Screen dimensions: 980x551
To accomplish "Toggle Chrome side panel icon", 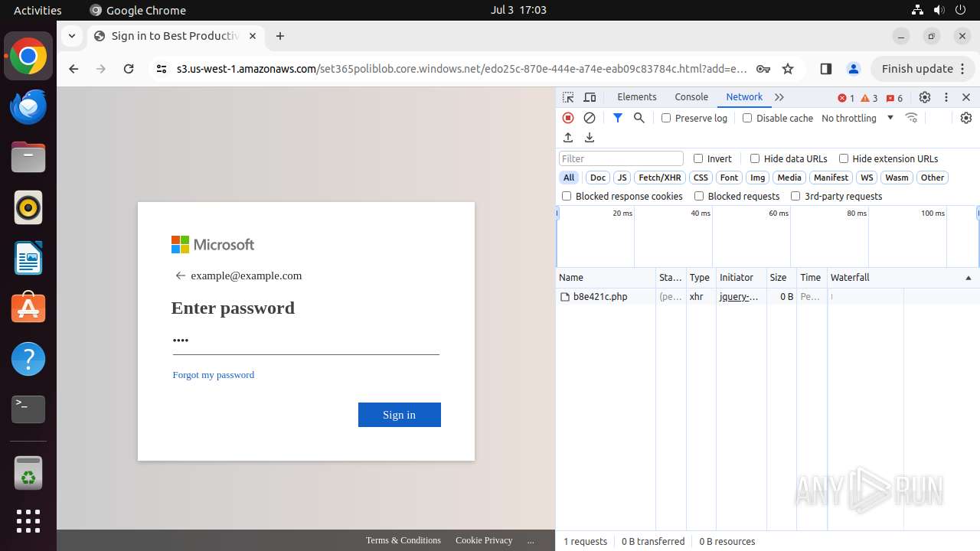I will [825, 69].
